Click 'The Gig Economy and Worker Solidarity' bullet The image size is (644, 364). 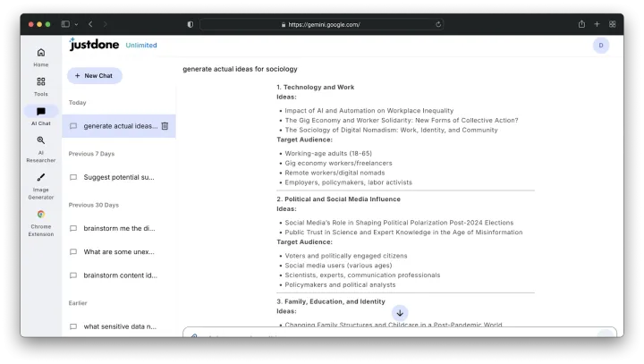tap(402, 121)
